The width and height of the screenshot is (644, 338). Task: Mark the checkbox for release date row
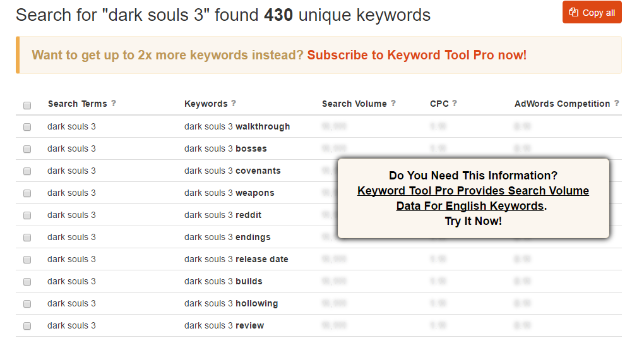tap(27, 260)
